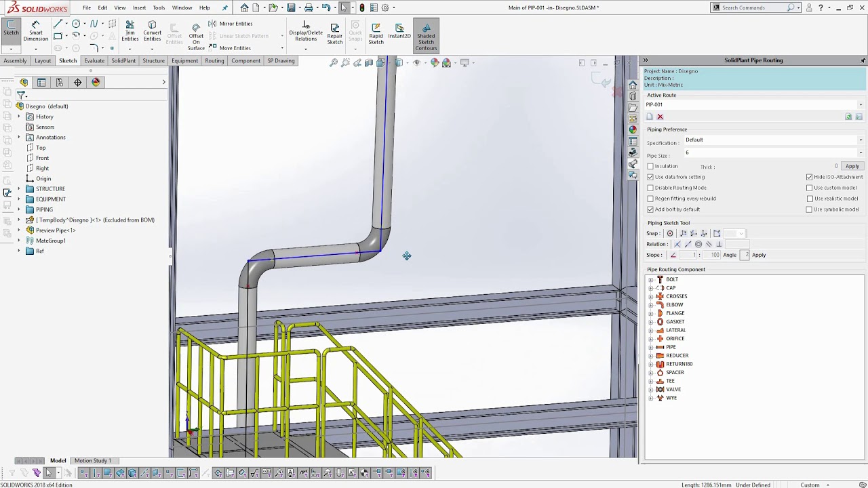Expand the ELBOW component node
This screenshot has width=868, height=488.
[651, 305]
